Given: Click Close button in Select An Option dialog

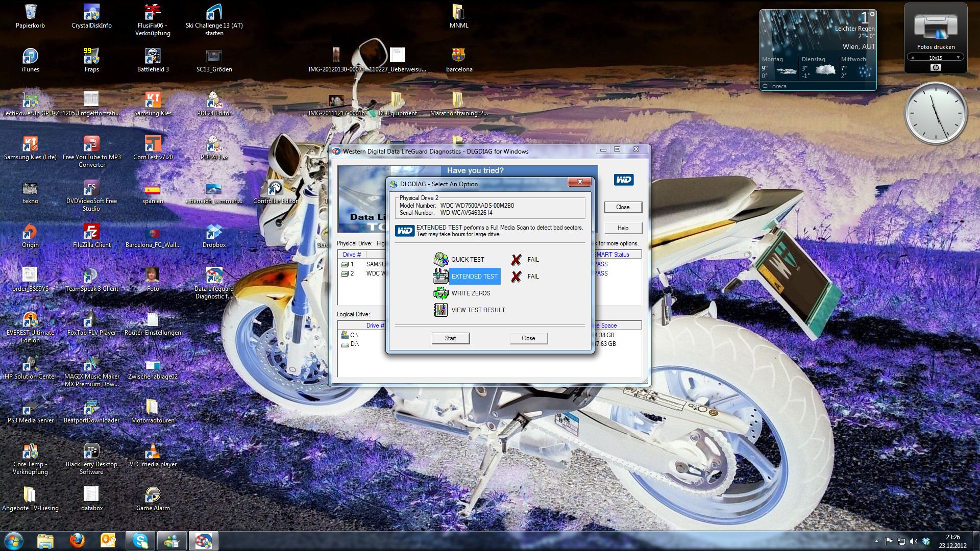Looking at the screenshot, I should (528, 338).
